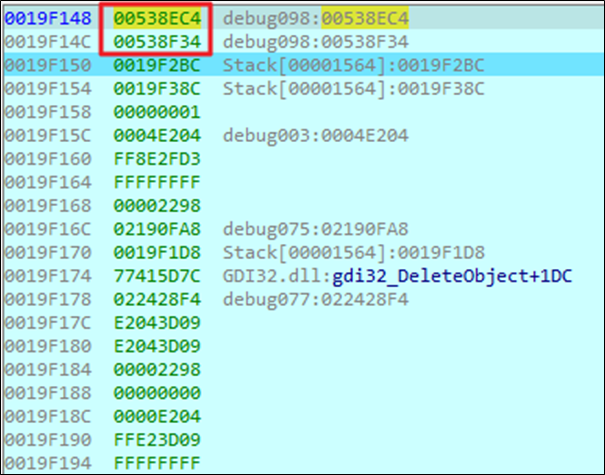Select stack address 0019F174
The width and height of the screenshot is (605, 475).
[x=48, y=276]
